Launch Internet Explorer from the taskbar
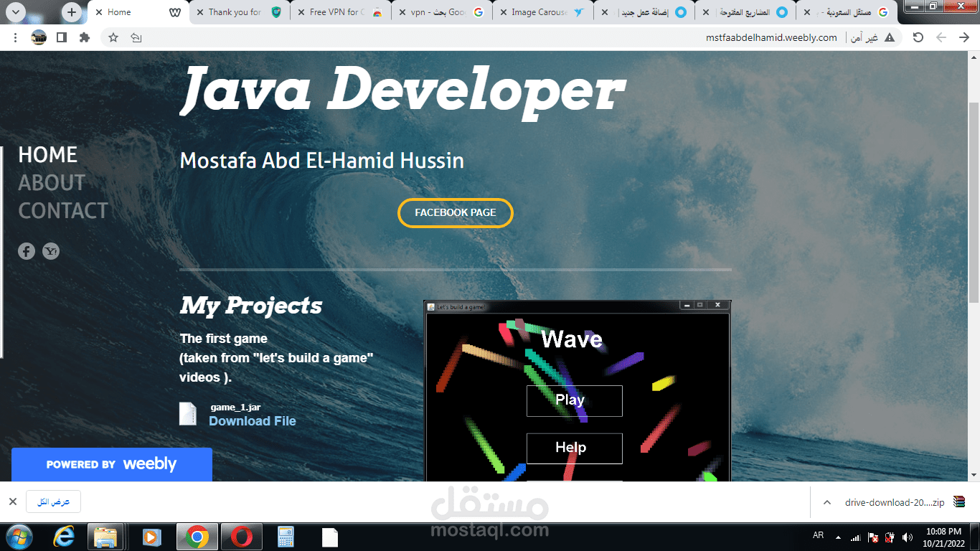 tap(63, 537)
